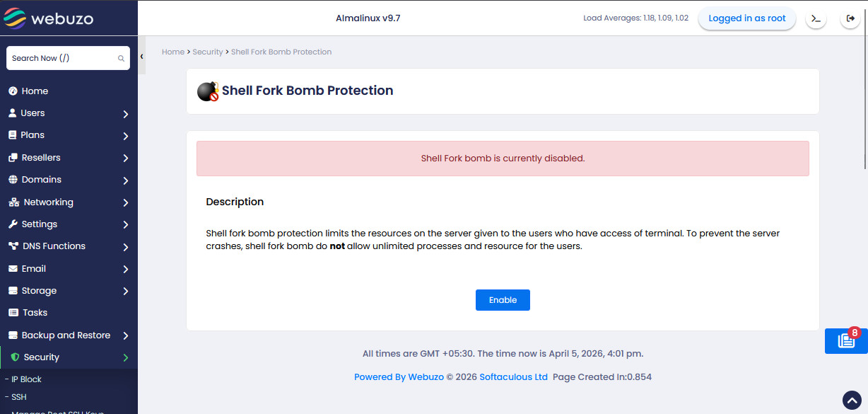
Task: Expand the DNS Functions submenu
Action: 125,247
